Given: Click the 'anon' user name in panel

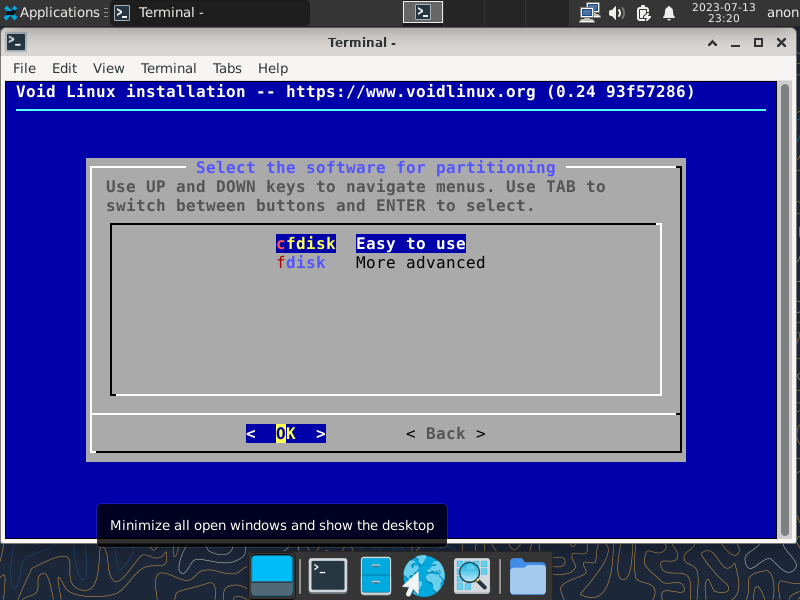Looking at the screenshot, I should pos(783,12).
